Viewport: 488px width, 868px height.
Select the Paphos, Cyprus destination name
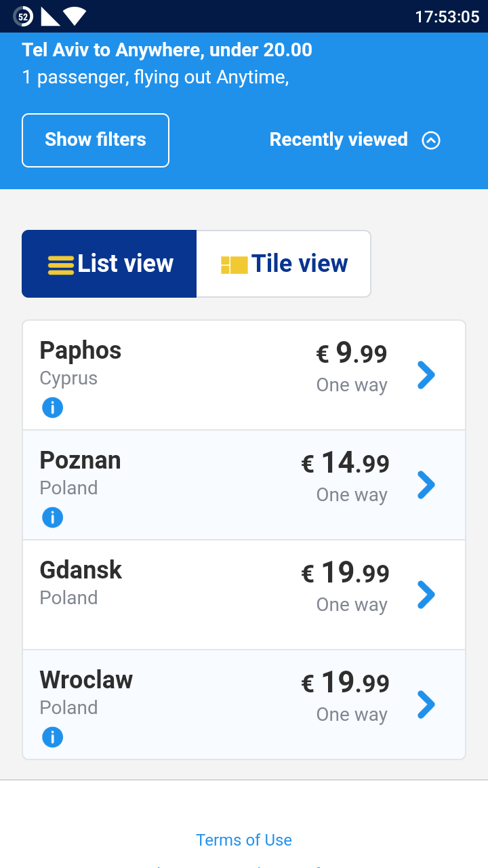click(80, 351)
